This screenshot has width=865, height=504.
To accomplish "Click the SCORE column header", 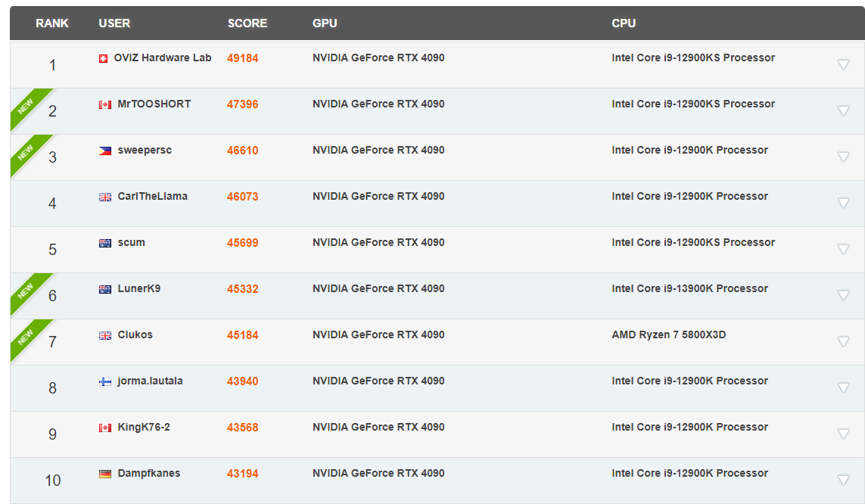I will click(x=247, y=23).
